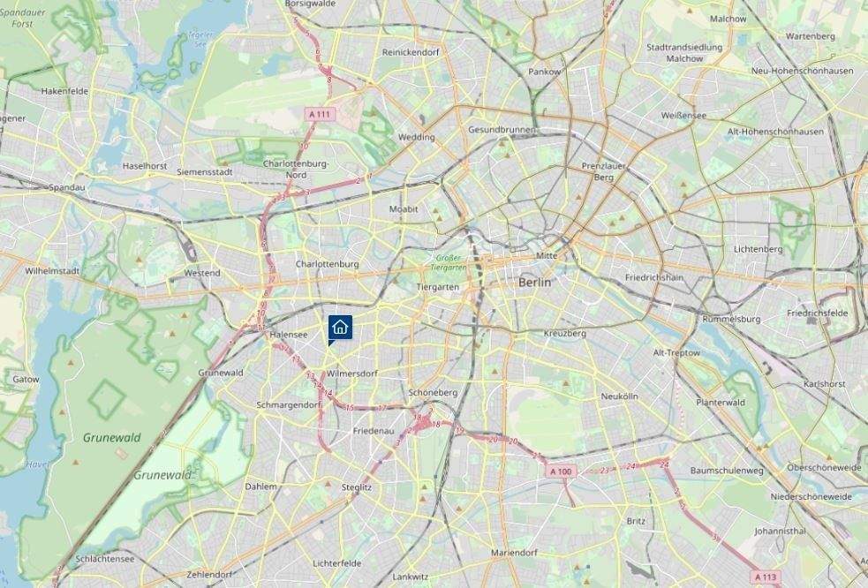The width and height of the screenshot is (868, 588).
Task: Select the Neukölln district label
Action: click(x=620, y=396)
